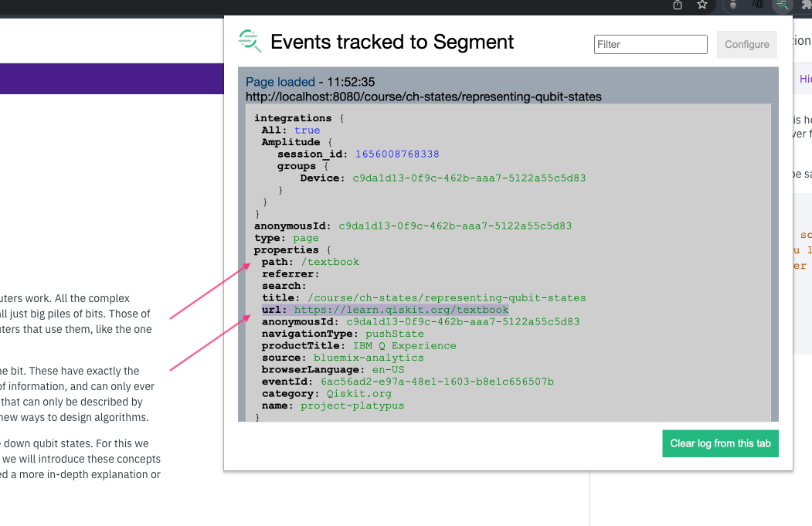Viewport: 812px width, 526px height.
Task: Select the "type: page" value
Action: click(x=305, y=238)
